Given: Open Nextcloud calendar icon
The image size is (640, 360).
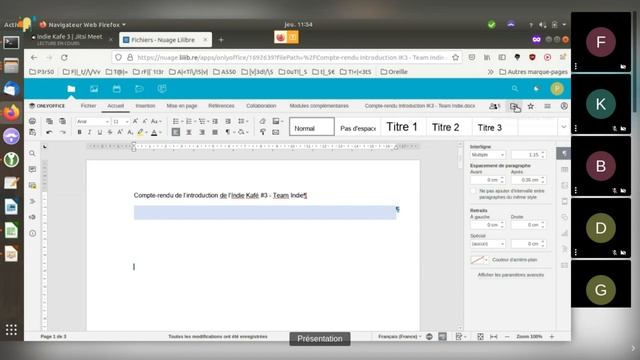Looking at the screenshot, I should (x=117, y=89).
